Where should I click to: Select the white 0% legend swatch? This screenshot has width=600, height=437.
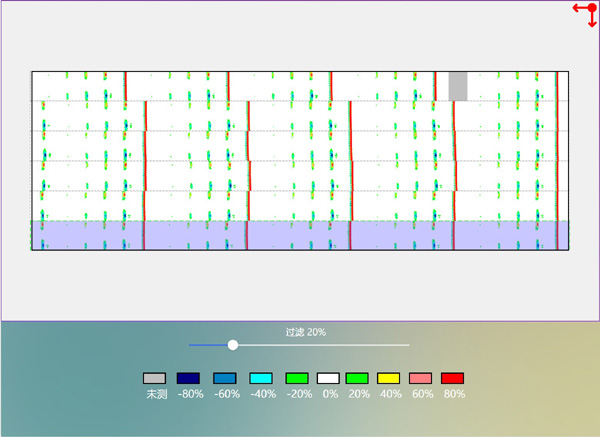point(328,378)
